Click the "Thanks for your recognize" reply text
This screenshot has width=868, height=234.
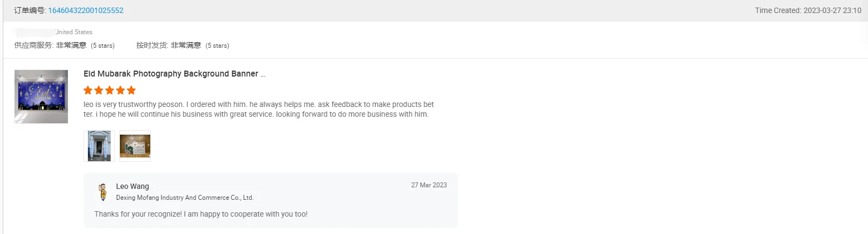pyautogui.click(x=201, y=214)
